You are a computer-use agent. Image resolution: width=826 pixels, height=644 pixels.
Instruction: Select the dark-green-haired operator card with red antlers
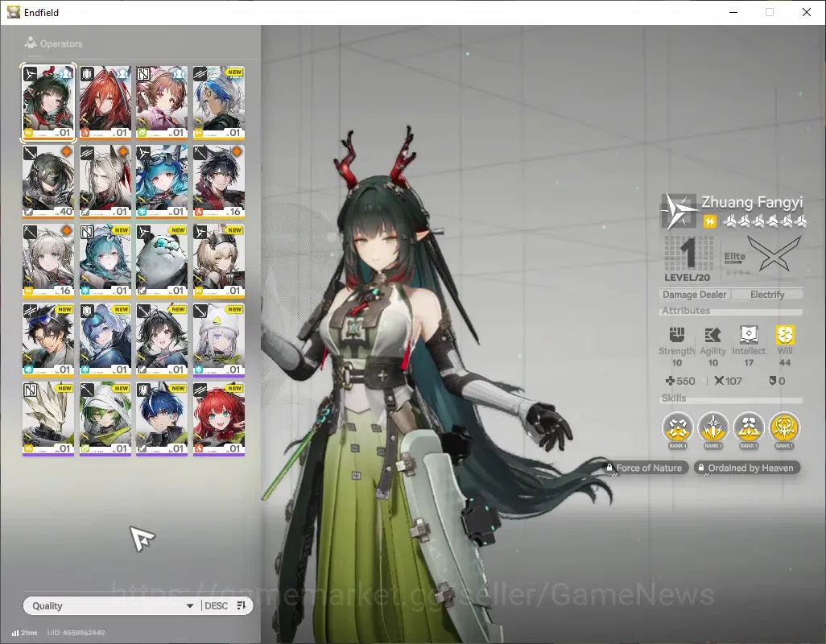tap(48, 103)
